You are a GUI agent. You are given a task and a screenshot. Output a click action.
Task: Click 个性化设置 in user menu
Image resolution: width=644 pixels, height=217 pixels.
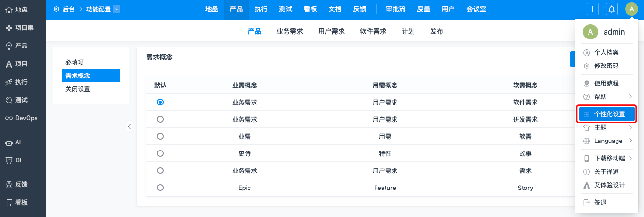(607, 114)
